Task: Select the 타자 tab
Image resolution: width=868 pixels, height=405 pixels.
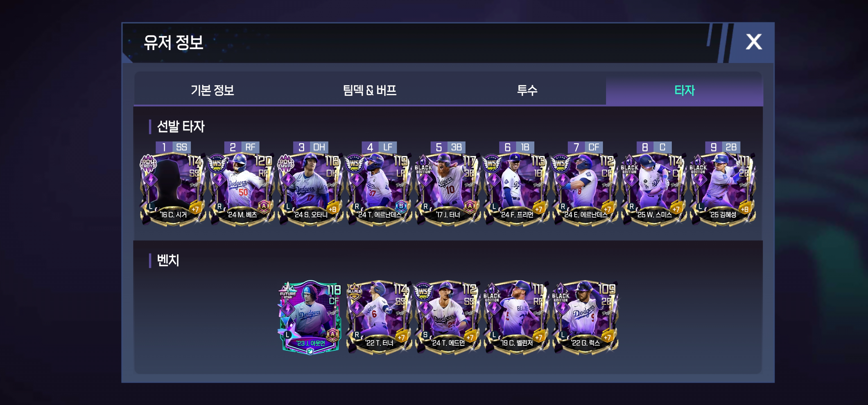Action: [684, 90]
